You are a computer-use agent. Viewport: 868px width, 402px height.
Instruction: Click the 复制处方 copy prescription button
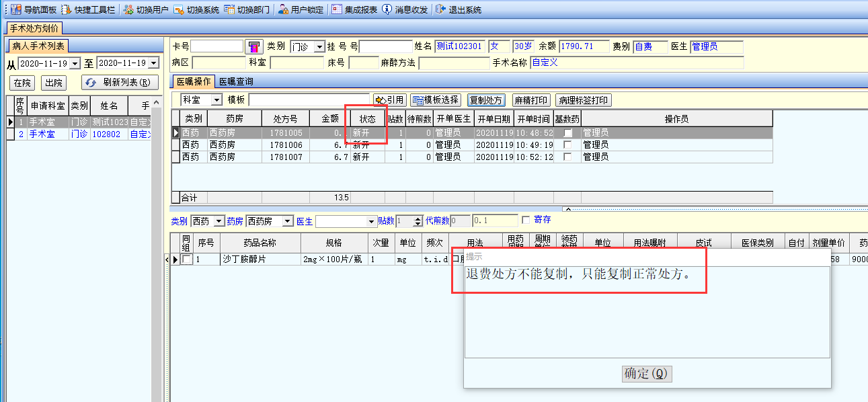tap(485, 100)
